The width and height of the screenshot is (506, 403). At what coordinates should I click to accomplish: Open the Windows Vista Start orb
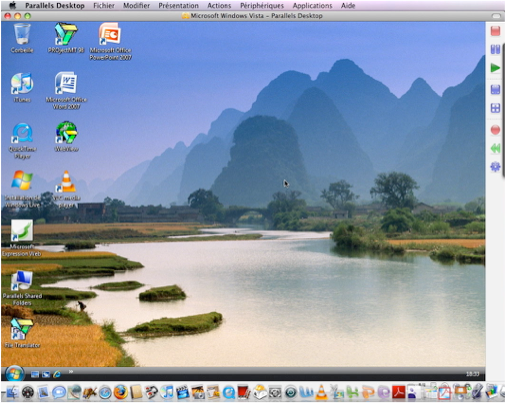pyautogui.click(x=14, y=374)
